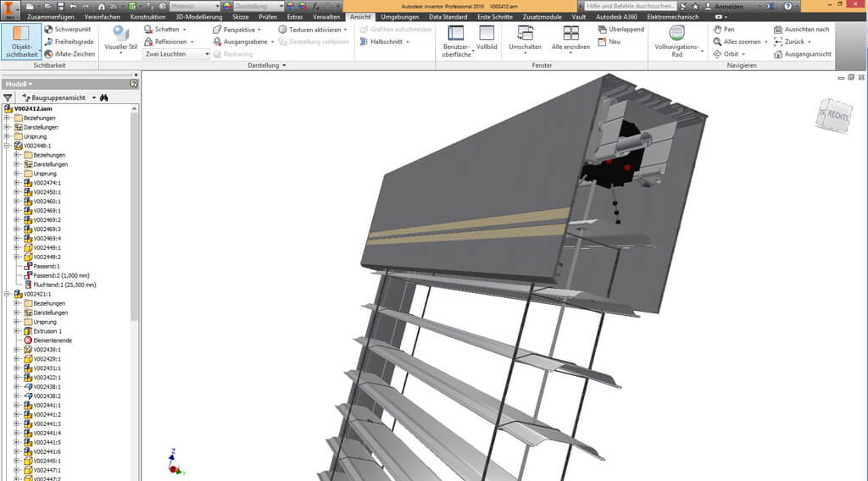Click the color wheel appearance icon in the top toolbar
This screenshot has height=481, width=868.
[227, 6]
